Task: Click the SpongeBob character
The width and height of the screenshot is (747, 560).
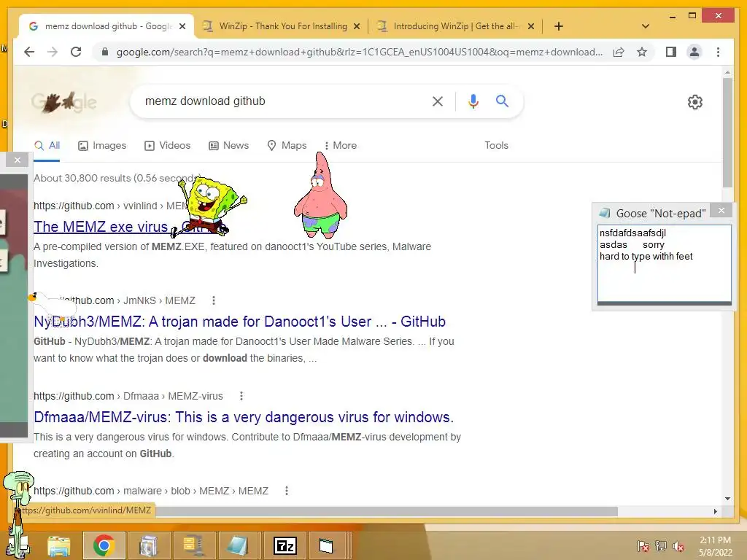Action: pyautogui.click(x=209, y=206)
